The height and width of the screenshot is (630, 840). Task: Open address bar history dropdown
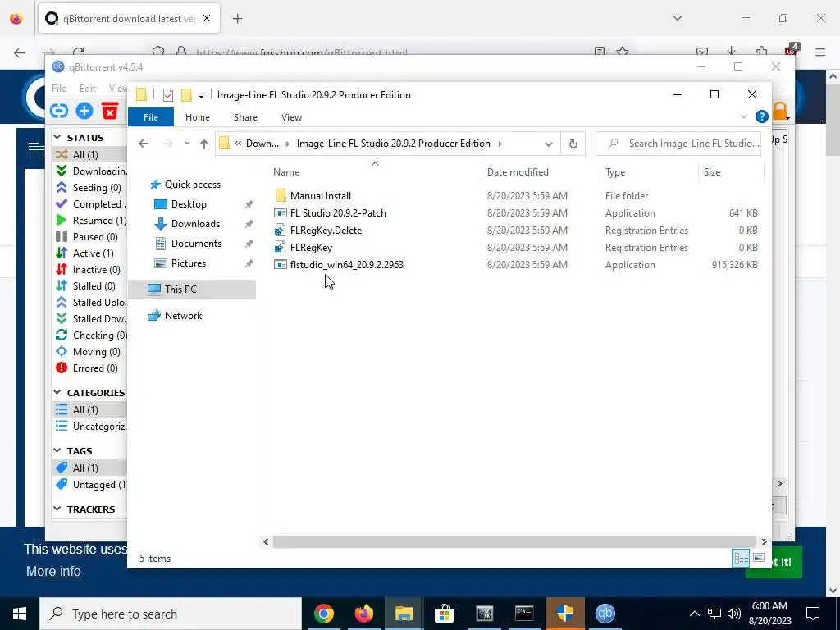549,144
